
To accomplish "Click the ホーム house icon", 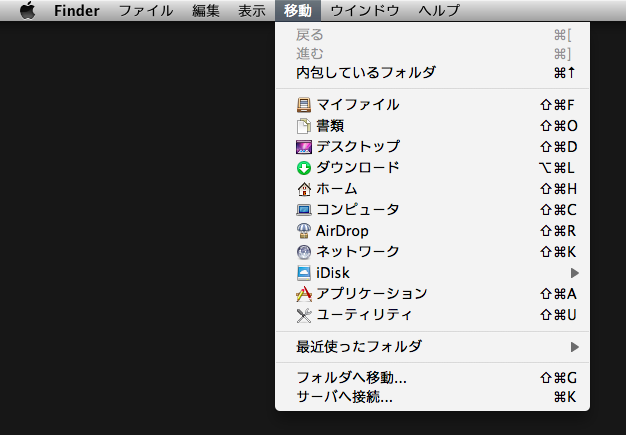I will (304, 189).
